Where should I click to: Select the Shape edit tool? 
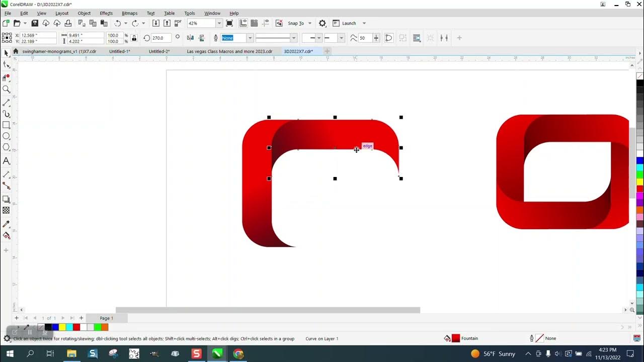6,64
